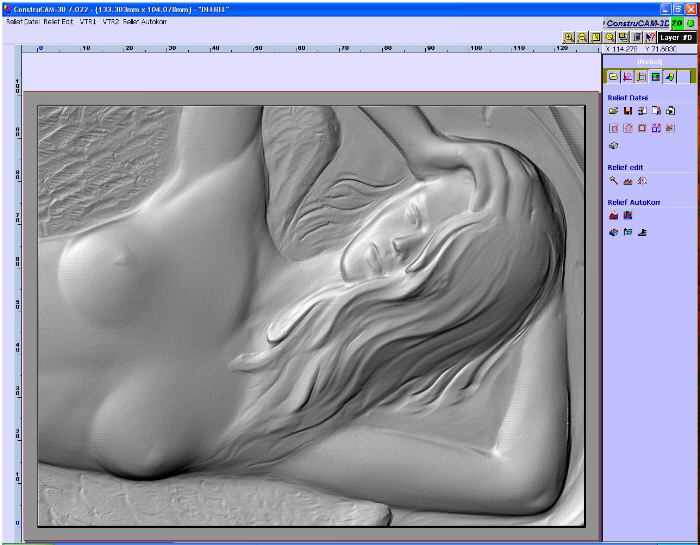Click the first Relief AutoKorr icon
Image resolution: width=700 pixels, height=545 pixels.
(613, 215)
